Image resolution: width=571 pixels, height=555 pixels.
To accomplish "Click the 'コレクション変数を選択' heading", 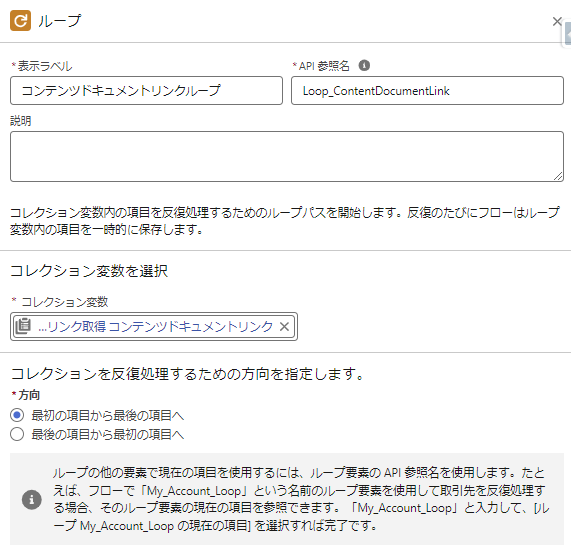I will [89, 271].
